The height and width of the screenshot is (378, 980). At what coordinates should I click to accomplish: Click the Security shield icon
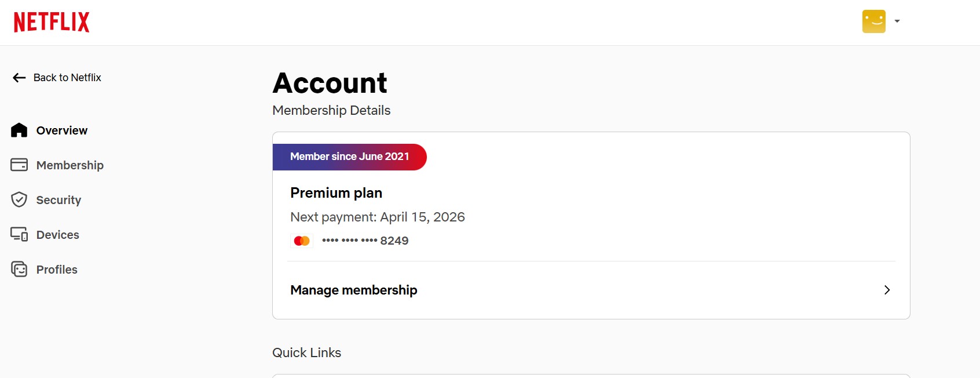tap(19, 200)
